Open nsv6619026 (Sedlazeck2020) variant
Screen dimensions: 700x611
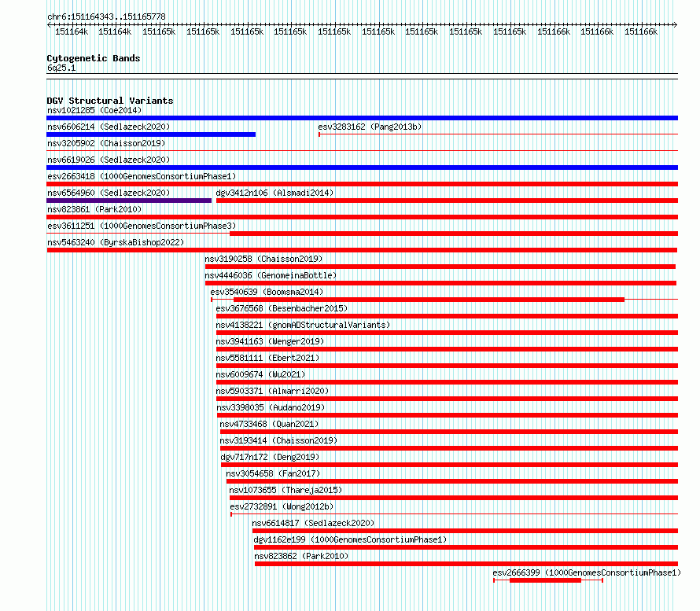[109, 160]
